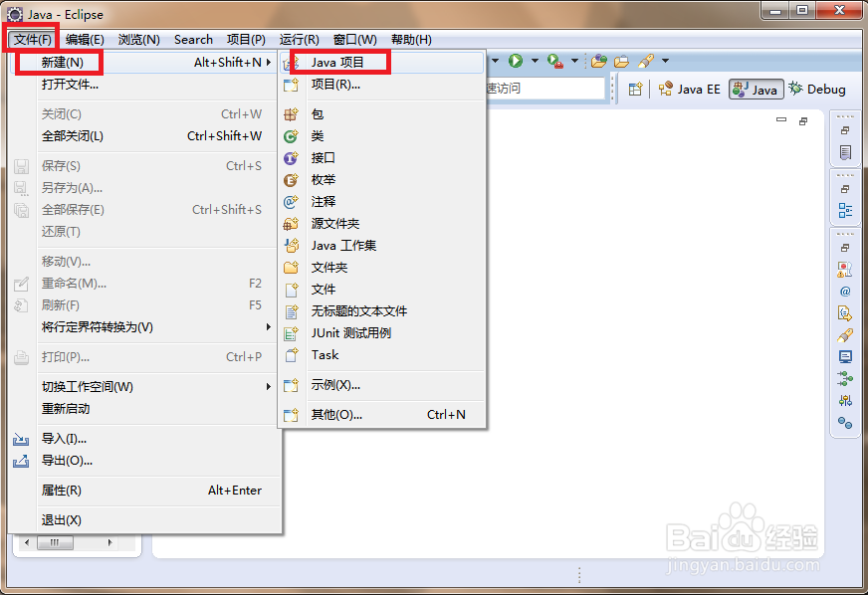Open 导出(O)... dialog
The height and width of the screenshot is (595, 868).
pyautogui.click(x=143, y=461)
